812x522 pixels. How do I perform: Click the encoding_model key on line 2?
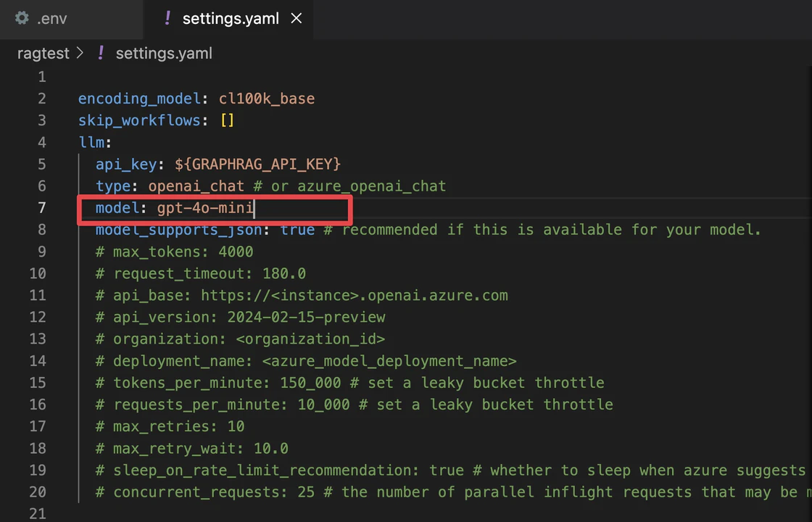click(139, 99)
